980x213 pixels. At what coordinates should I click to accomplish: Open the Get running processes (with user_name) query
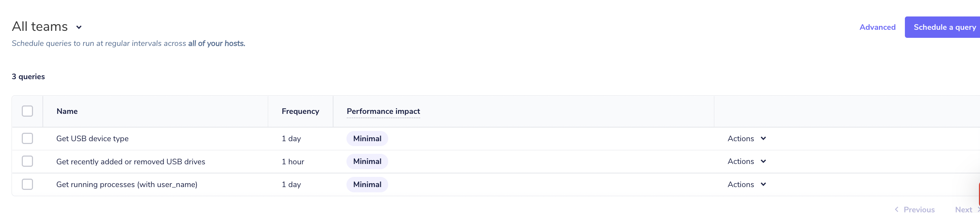(x=127, y=184)
